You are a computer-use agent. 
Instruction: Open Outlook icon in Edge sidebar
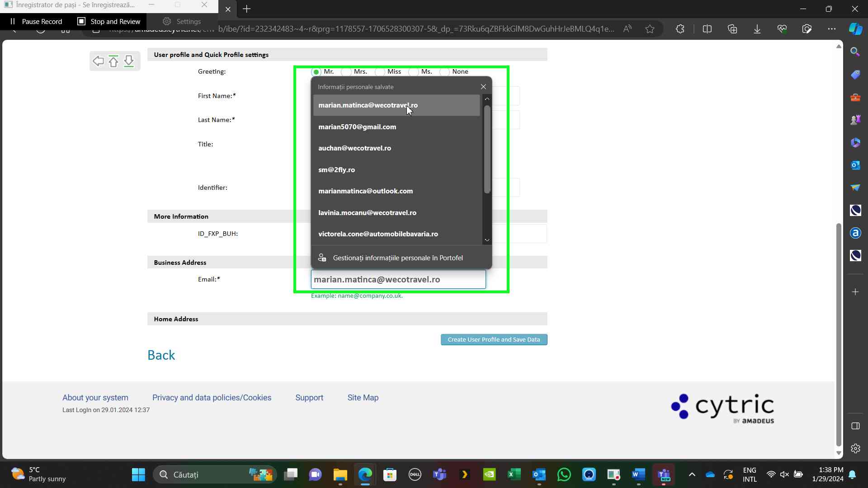point(855,165)
